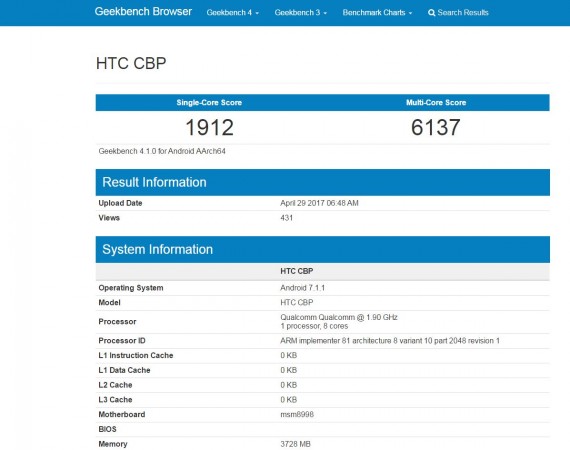
Task: Click the Motherboard label
Action: (122, 414)
